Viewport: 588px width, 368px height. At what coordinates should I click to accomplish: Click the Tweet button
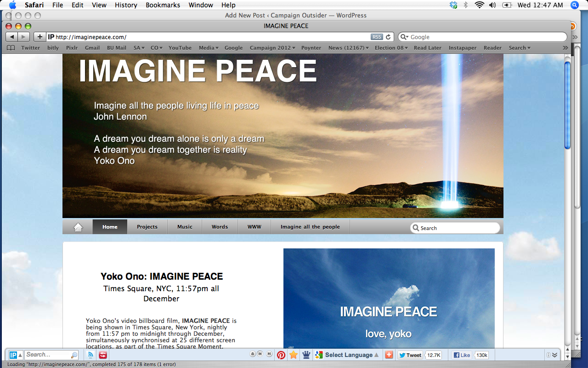(410, 355)
